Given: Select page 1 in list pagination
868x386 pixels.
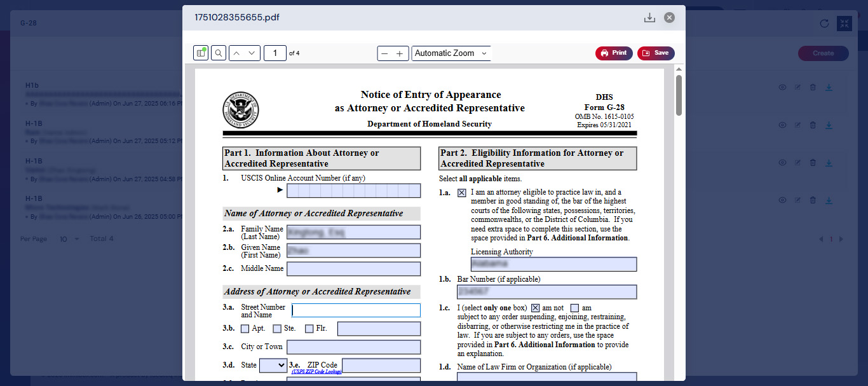Looking at the screenshot, I should point(831,239).
